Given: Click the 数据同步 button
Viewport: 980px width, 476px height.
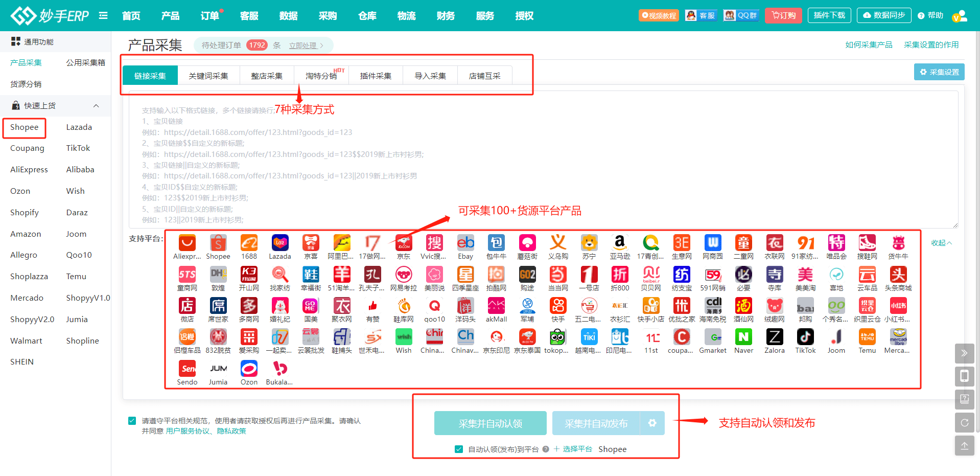Looking at the screenshot, I should click(884, 15).
